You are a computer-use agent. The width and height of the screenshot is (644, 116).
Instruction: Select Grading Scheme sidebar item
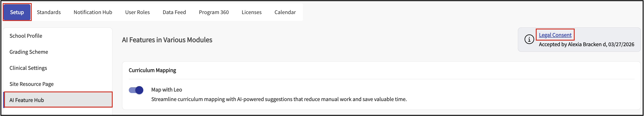[29, 52]
